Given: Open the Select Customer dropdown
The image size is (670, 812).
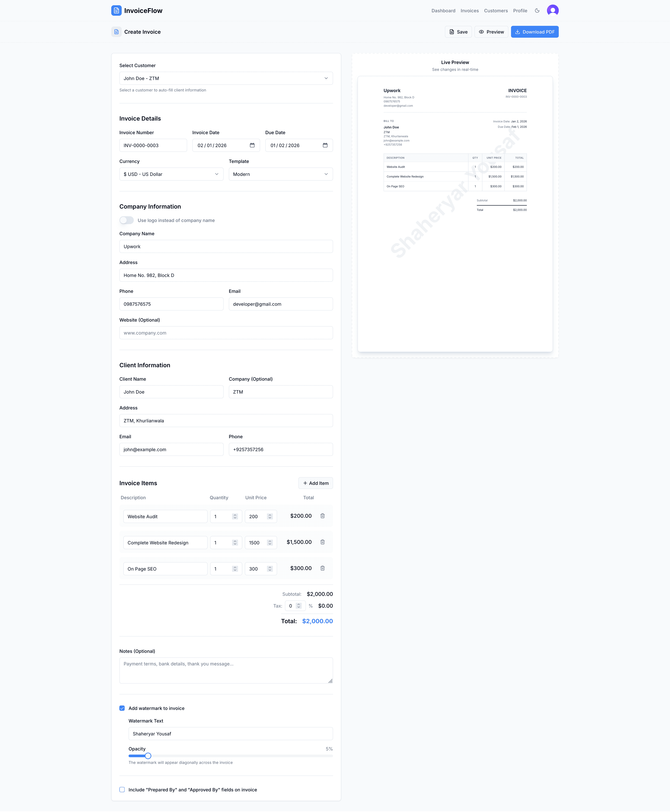Looking at the screenshot, I should [x=226, y=78].
